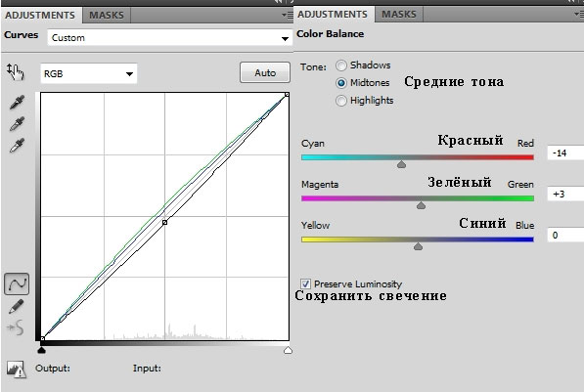Click the Input label under curve
The image size is (584, 392).
point(147,369)
